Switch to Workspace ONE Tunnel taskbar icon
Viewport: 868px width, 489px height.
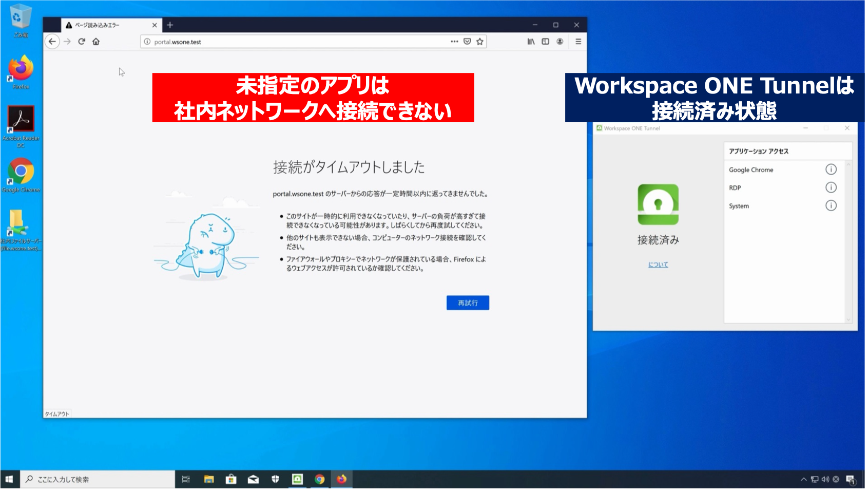pyautogui.click(x=297, y=479)
